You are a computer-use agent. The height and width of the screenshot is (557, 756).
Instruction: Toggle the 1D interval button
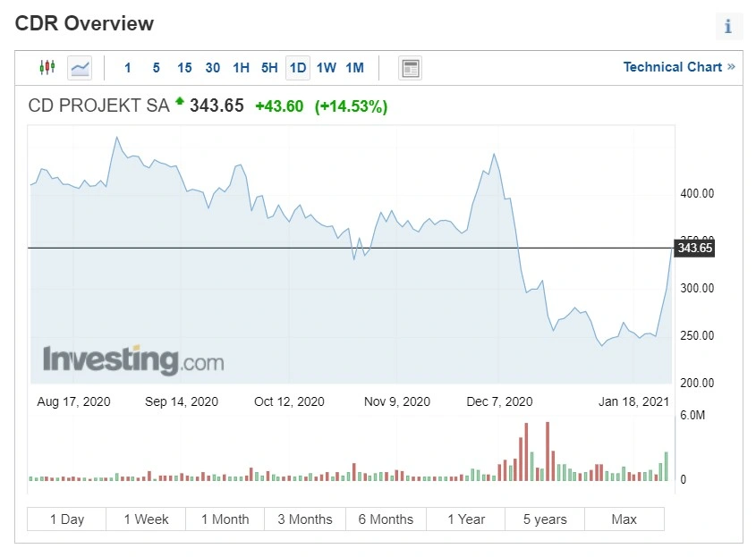tap(298, 68)
